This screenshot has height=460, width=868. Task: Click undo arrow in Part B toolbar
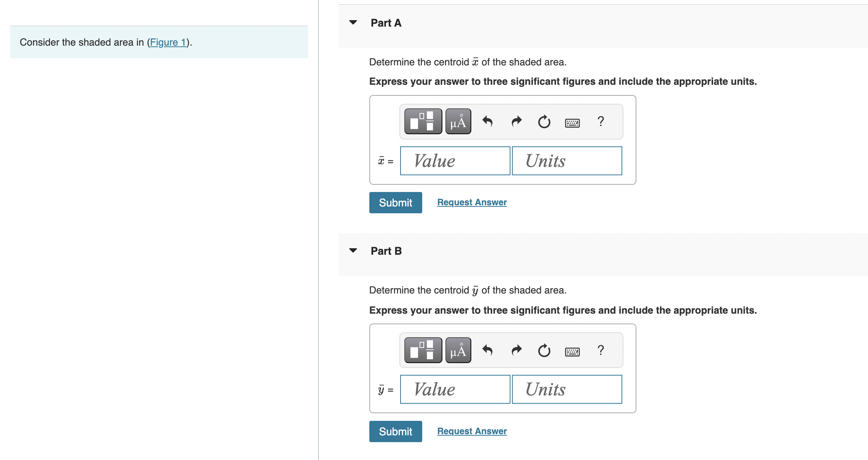click(x=487, y=350)
